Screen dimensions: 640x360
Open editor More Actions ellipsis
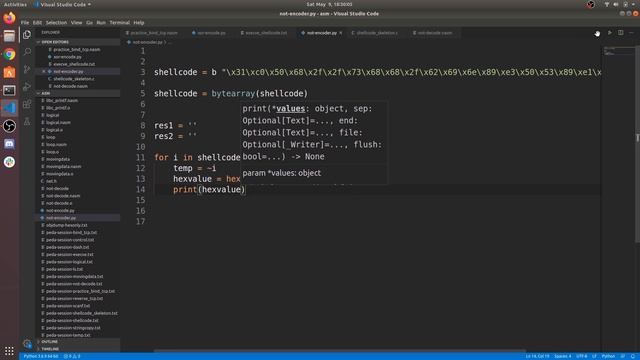click(x=631, y=33)
